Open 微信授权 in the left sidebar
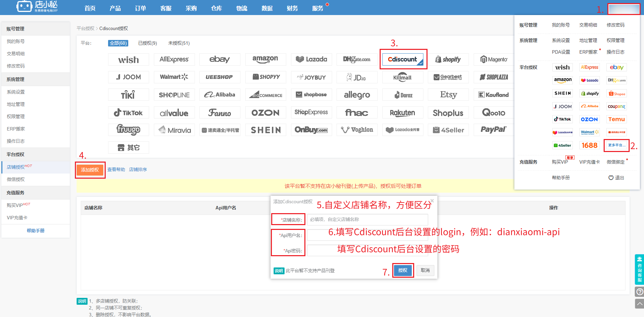Screen dimensions: 644x317 point(36,179)
